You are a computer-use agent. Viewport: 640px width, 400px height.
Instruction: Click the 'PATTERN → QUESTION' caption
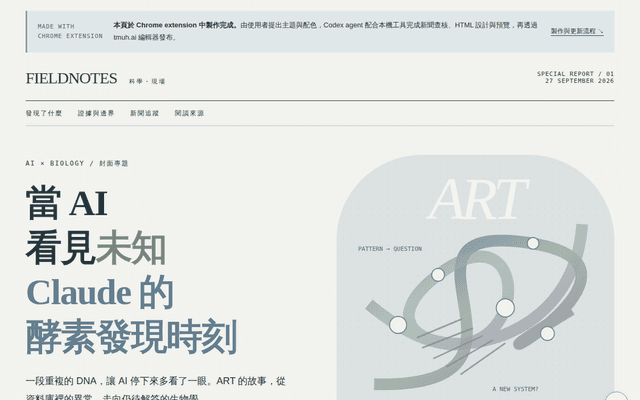pos(390,249)
